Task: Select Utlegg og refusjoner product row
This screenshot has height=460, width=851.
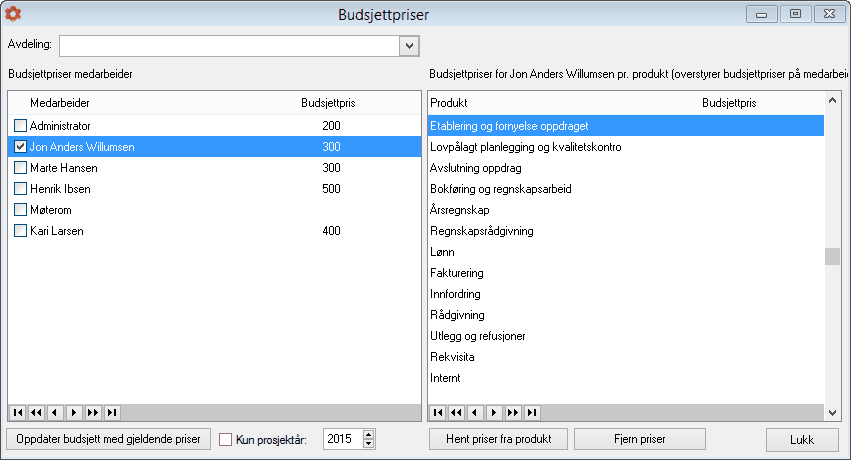Action: coord(626,336)
